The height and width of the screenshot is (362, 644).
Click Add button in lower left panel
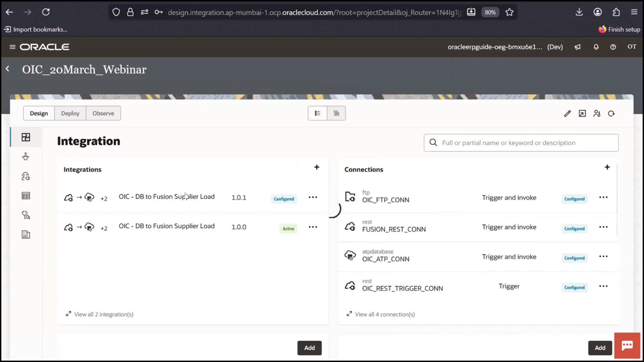pyautogui.click(x=309, y=348)
